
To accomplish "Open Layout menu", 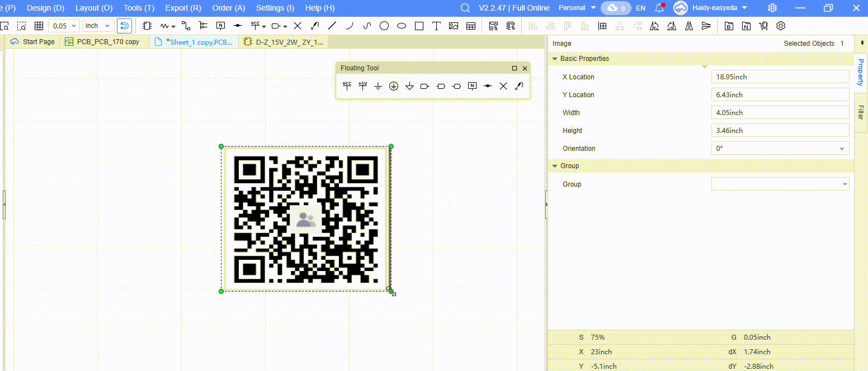I will pos(94,8).
